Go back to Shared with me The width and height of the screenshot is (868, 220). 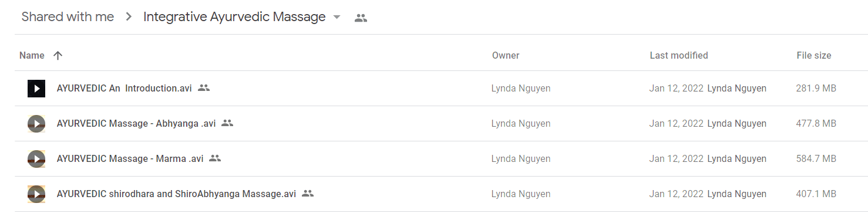click(68, 17)
